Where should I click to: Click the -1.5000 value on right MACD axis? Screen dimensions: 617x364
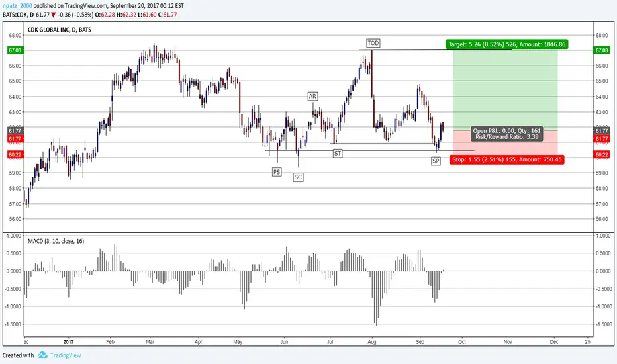point(602,324)
